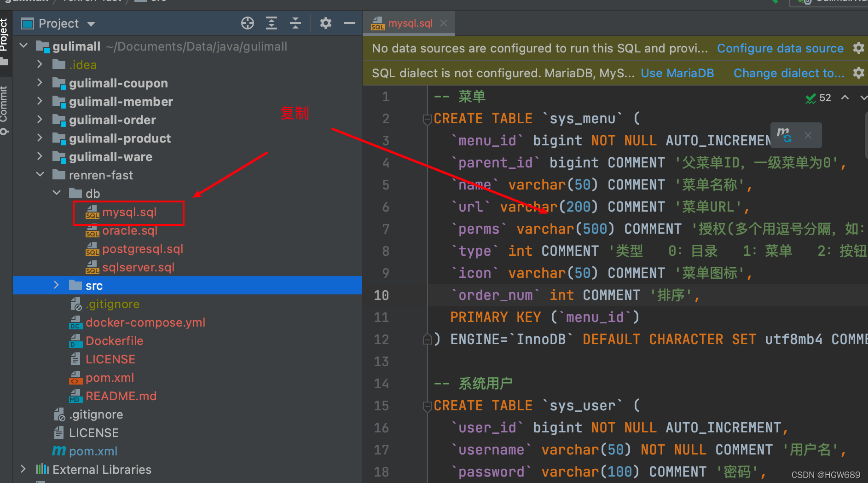Select the mysql.sql editor tab
The width and height of the screenshot is (868, 483).
coord(410,23)
